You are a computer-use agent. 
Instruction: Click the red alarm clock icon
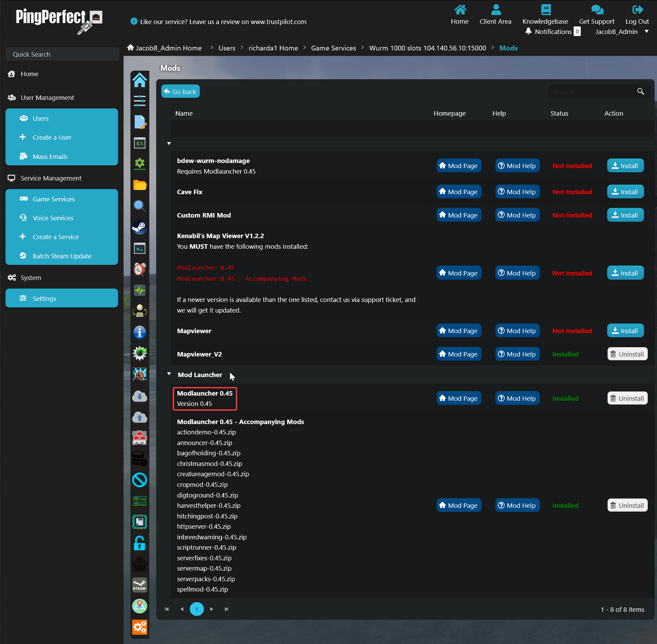tap(140, 269)
